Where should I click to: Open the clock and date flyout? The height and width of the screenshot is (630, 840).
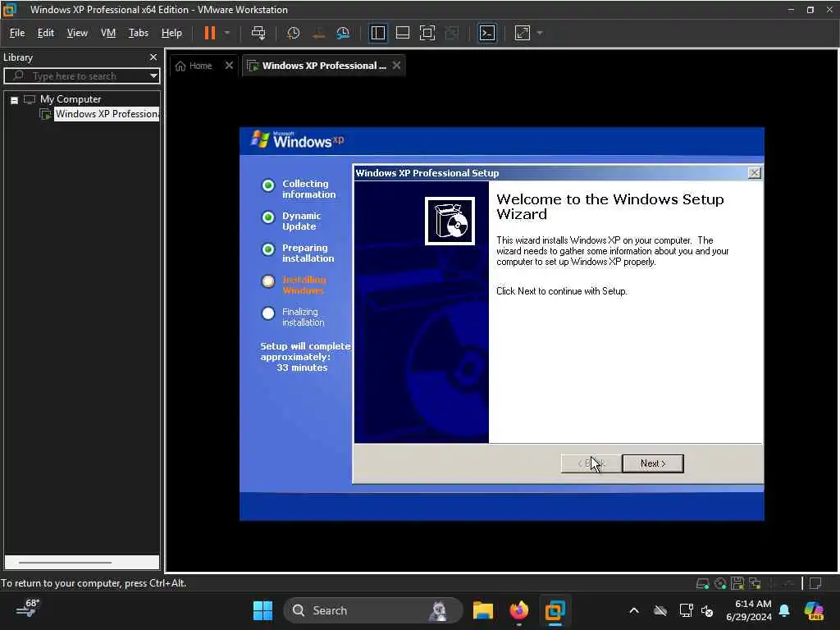[x=749, y=610]
